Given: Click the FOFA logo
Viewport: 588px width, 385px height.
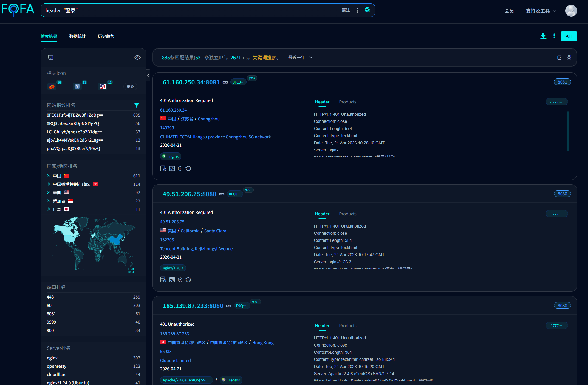Looking at the screenshot, I should coord(18,10).
